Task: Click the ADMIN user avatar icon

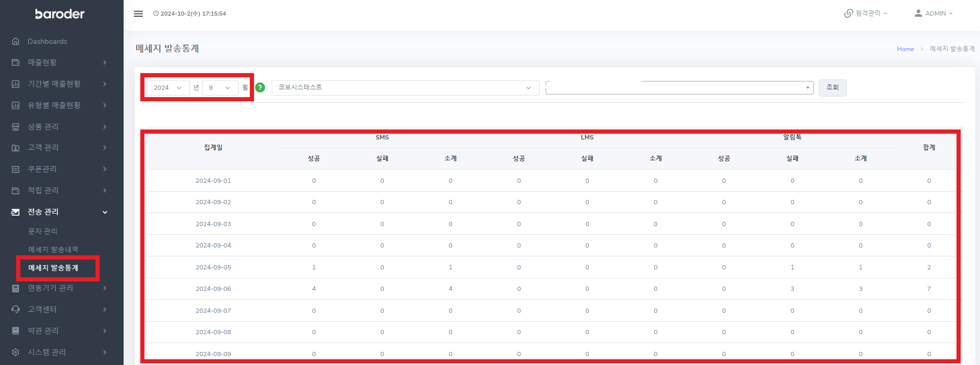Action: 918,13
